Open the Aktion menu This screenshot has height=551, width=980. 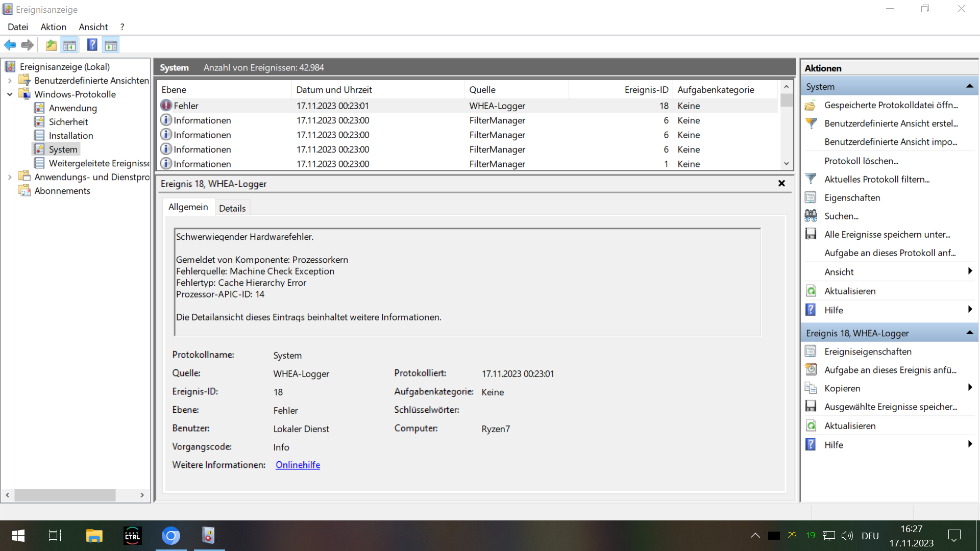(53, 27)
